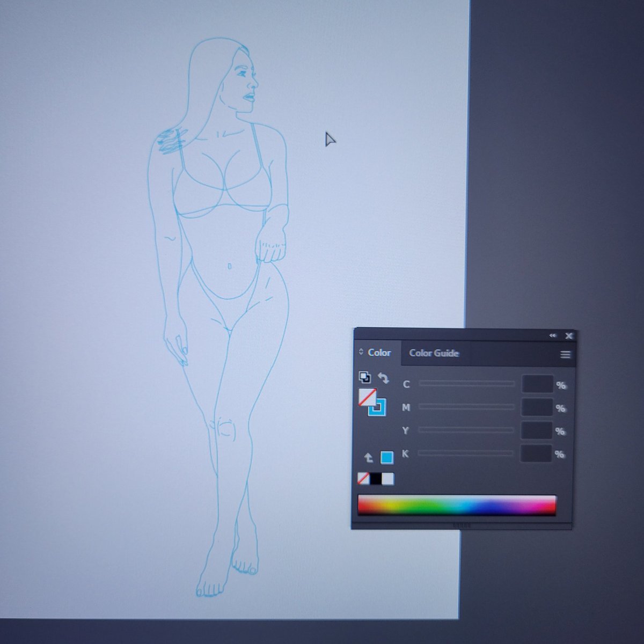Click the Yellow (Y) slider track

click(x=466, y=430)
